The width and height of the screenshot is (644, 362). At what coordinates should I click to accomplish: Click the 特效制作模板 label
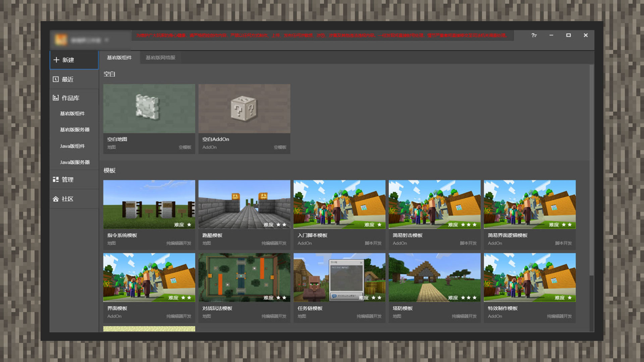(502, 308)
